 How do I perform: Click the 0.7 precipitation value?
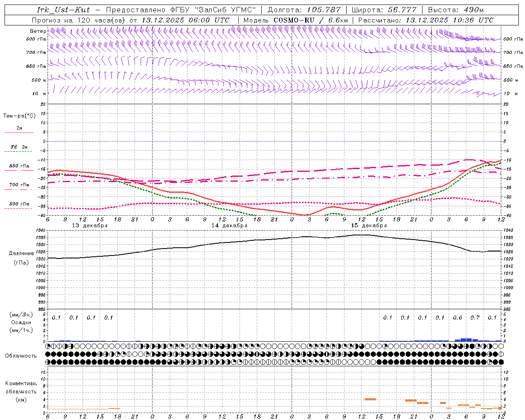point(475,317)
